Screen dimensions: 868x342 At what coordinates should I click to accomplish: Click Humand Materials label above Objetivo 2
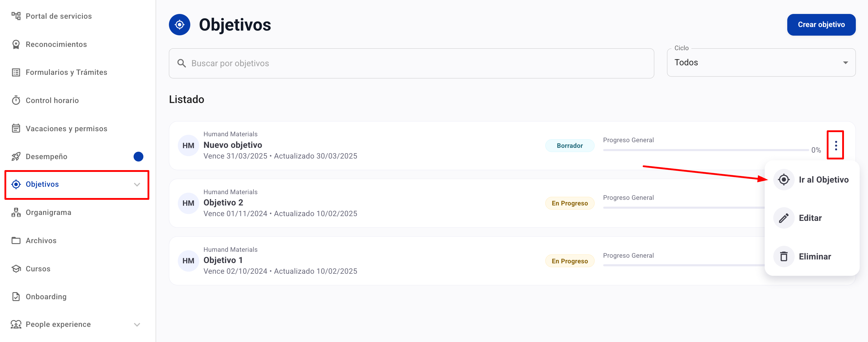coord(230,192)
